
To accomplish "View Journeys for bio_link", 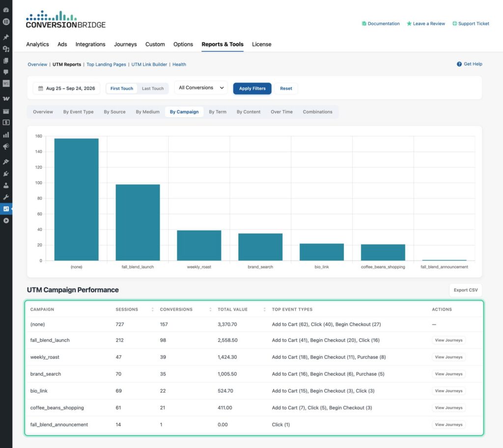I will 448,391.
